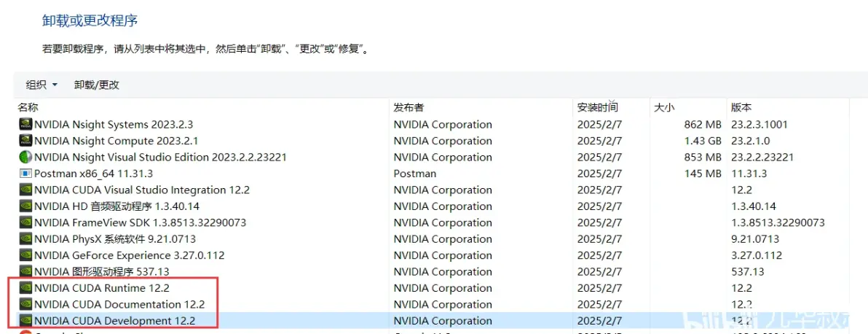Click version 1.3.40.14 cell
Screen dimensions: 868x334
753,206
